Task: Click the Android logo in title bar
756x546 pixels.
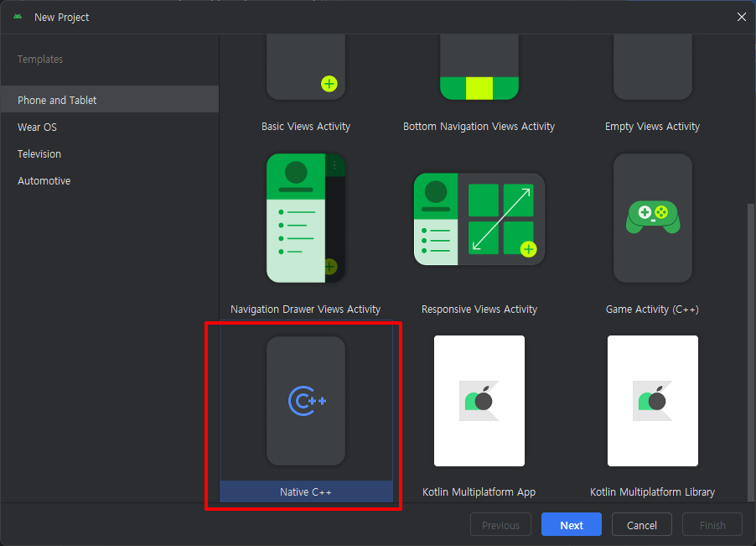Action: 18,17
